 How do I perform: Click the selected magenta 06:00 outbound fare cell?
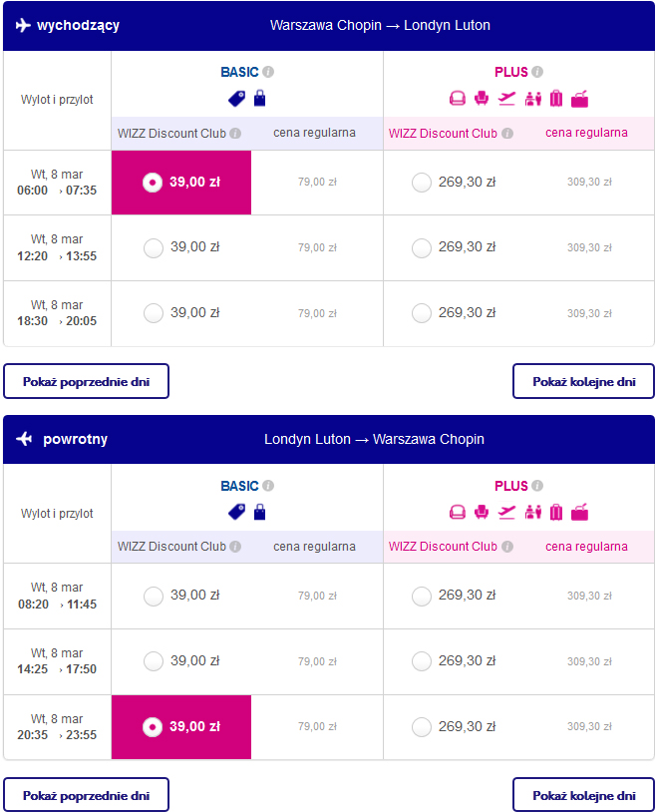click(181, 183)
